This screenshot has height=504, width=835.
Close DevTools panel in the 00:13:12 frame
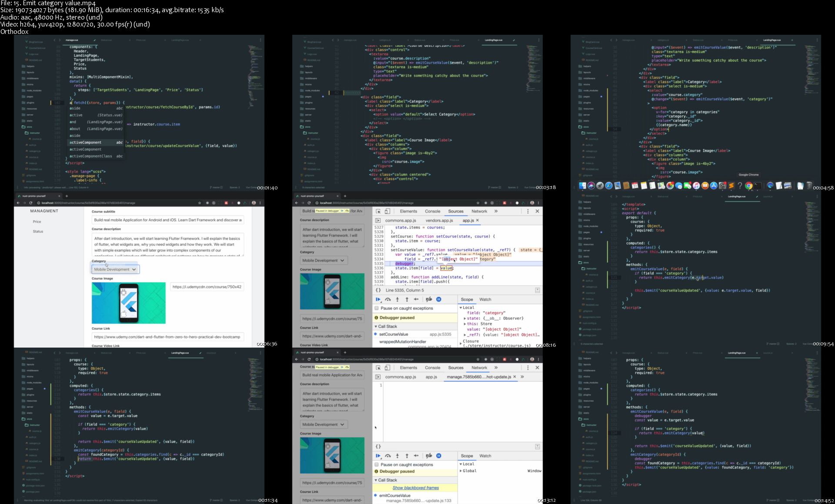pyautogui.click(x=537, y=368)
